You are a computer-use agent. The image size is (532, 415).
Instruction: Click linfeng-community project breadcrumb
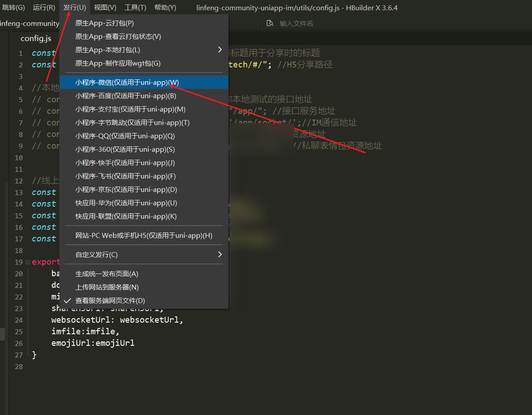pos(29,23)
